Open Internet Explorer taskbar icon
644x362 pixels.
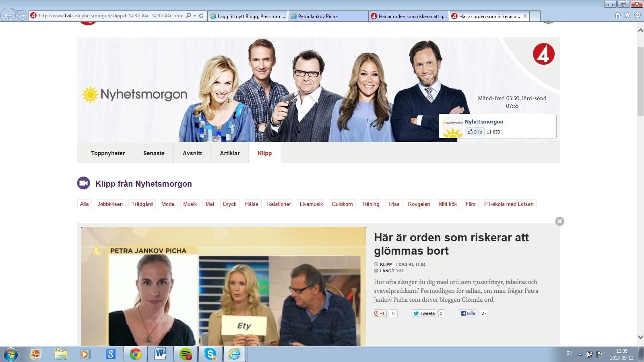[x=234, y=354]
